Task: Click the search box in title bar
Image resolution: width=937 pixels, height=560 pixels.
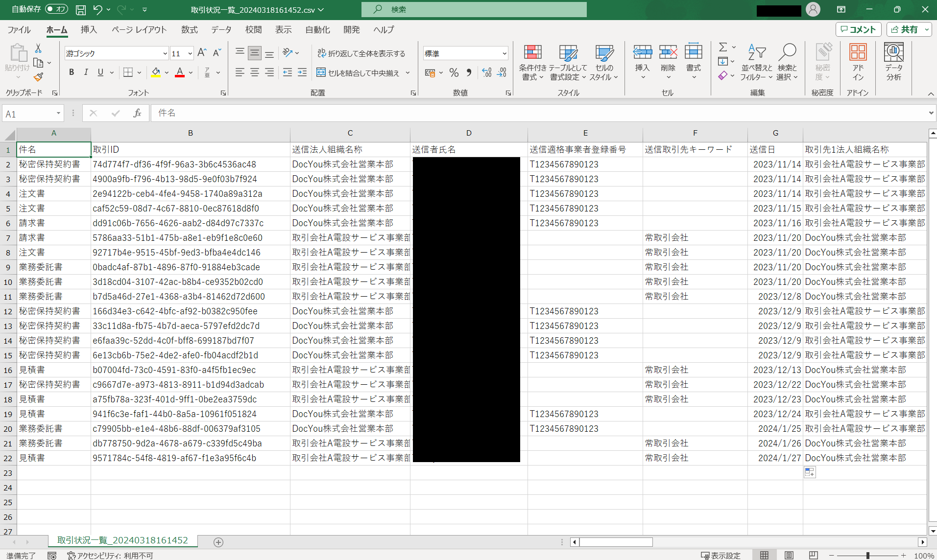Action: coord(474,9)
